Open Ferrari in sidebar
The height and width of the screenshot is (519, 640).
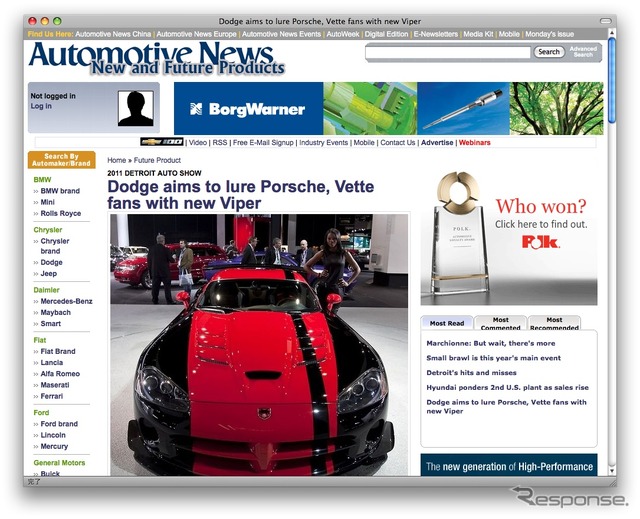coord(51,396)
